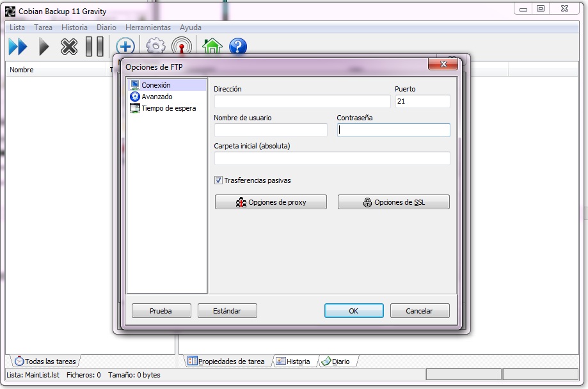The image size is (588, 389).
Task: Click the Nombre column header
Action: [56, 70]
